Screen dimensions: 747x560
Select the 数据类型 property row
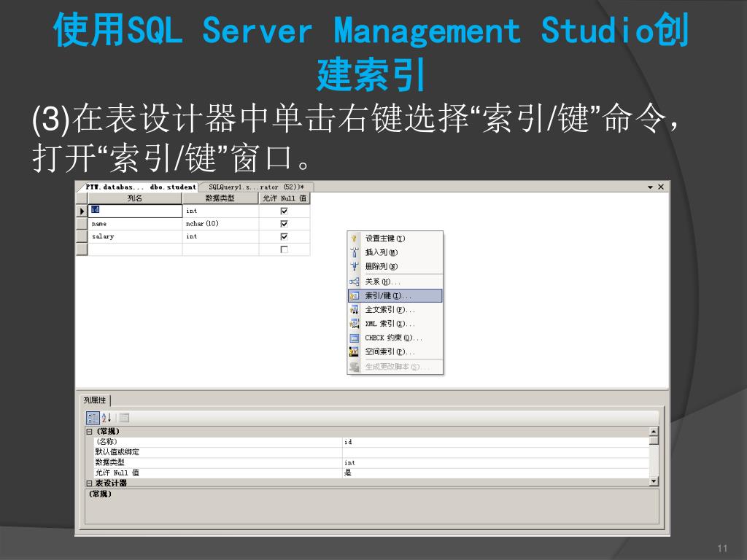tap(371, 462)
